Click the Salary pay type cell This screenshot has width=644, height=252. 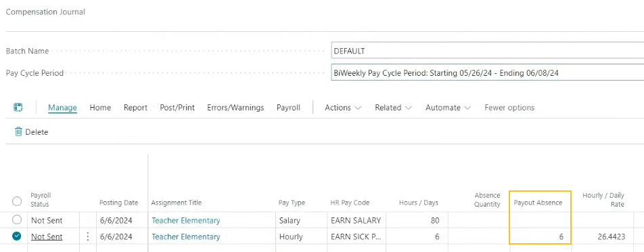coord(291,220)
